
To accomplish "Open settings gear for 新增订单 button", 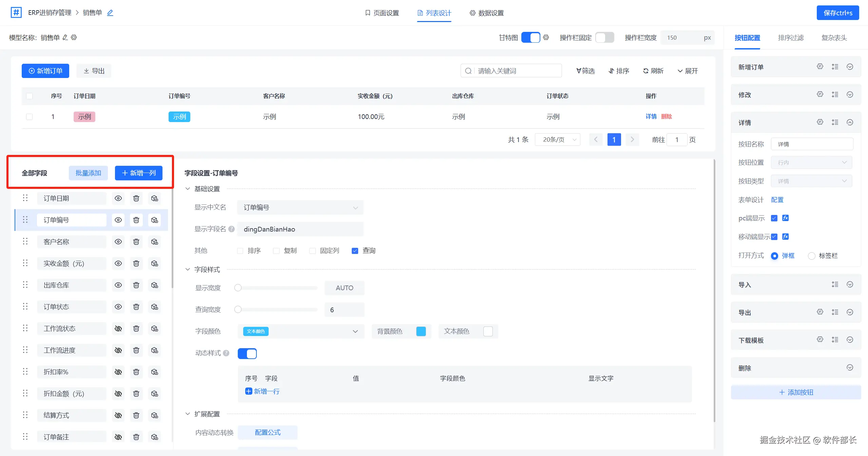I will click(820, 67).
